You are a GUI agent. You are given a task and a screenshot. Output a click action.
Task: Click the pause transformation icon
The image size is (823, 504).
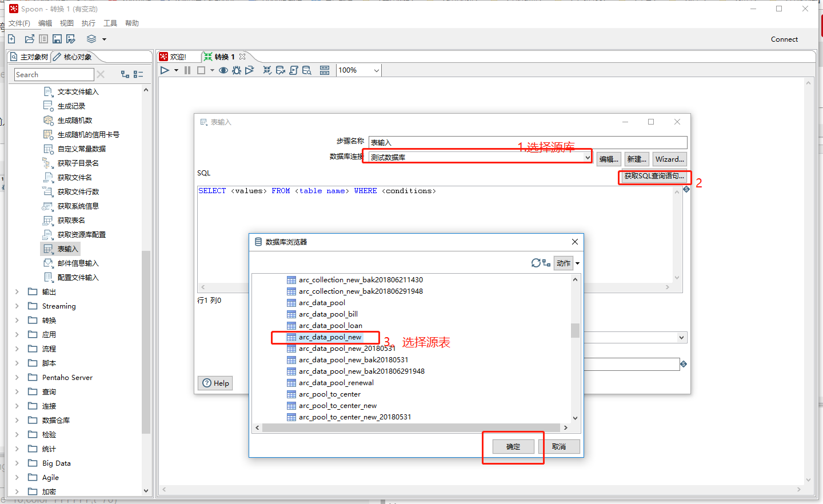187,70
